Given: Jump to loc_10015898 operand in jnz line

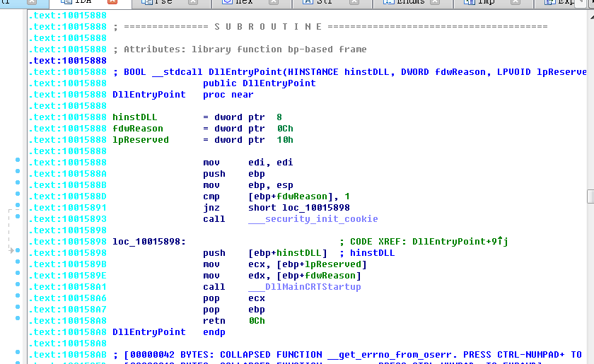Looking at the screenshot, I should point(316,208).
